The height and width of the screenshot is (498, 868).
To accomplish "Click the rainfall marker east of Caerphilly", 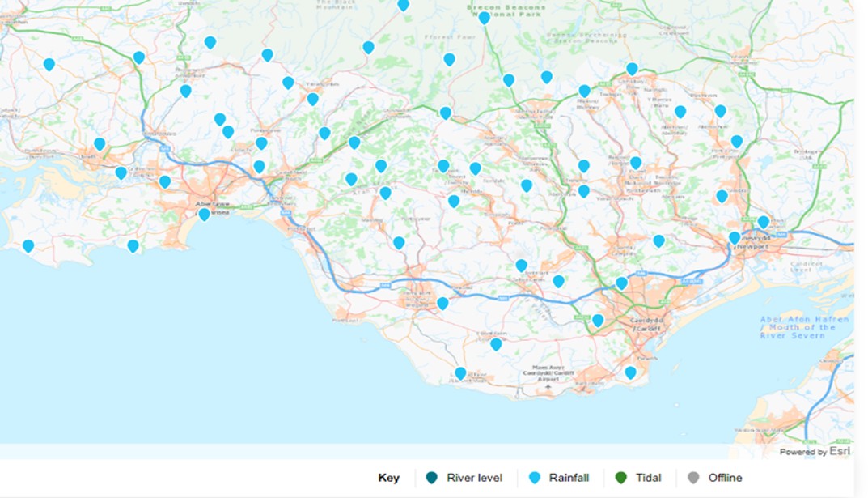I will coord(658,241).
